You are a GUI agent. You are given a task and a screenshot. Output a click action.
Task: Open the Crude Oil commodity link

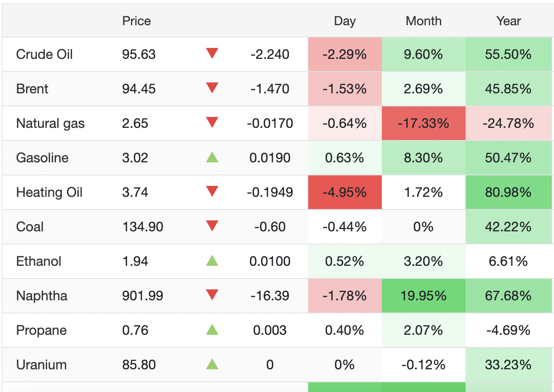(44, 54)
